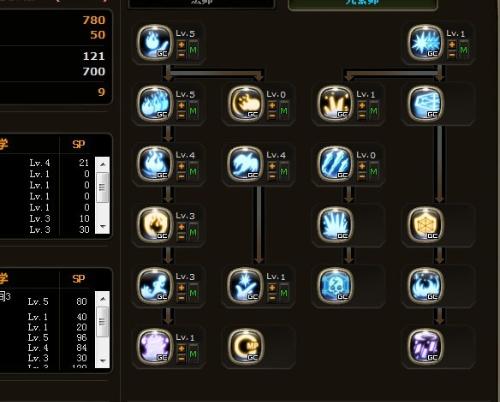500x402 pixels.
Task: Click the ice burst Lv.1 skill icon
Action: coord(425,43)
